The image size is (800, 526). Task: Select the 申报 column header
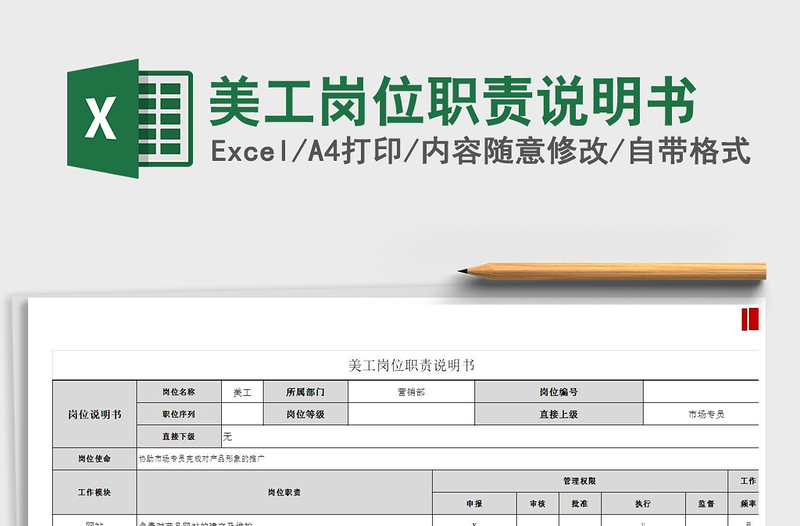474,504
